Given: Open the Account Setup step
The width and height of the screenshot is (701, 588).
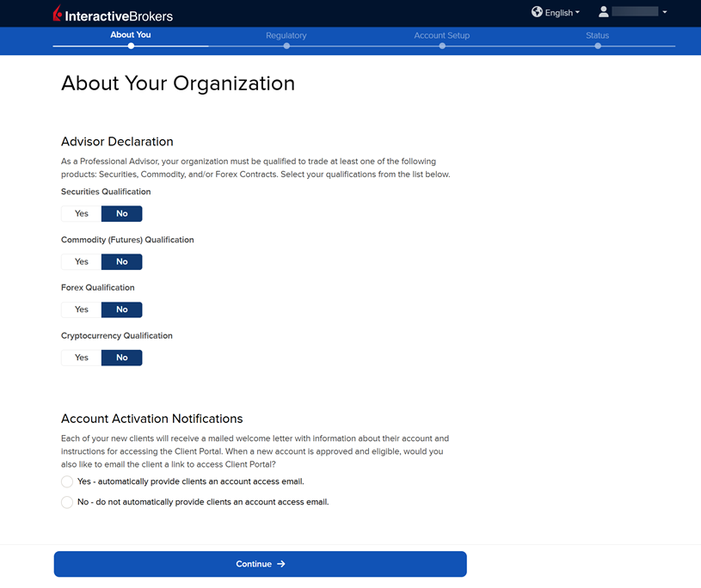Looking at the screenshot, I should coord(442,36).
